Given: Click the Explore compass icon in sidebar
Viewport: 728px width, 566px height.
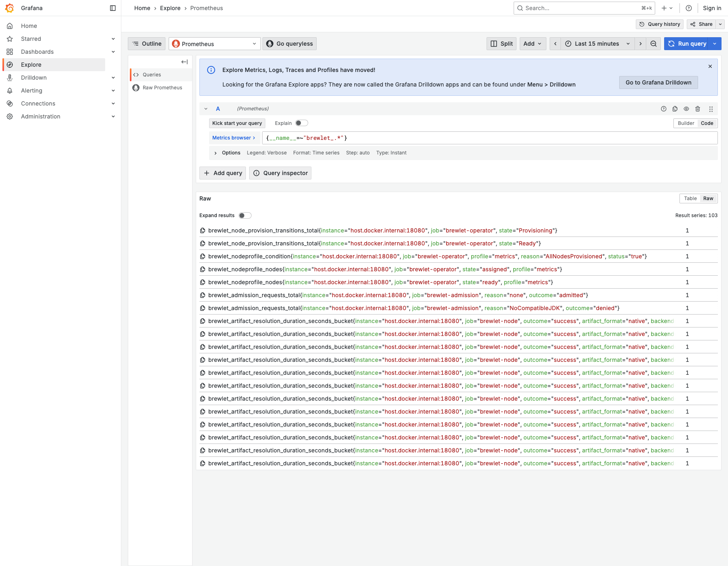Looking at the screenshot, I should pyautogui.click(x=10, y=65).
